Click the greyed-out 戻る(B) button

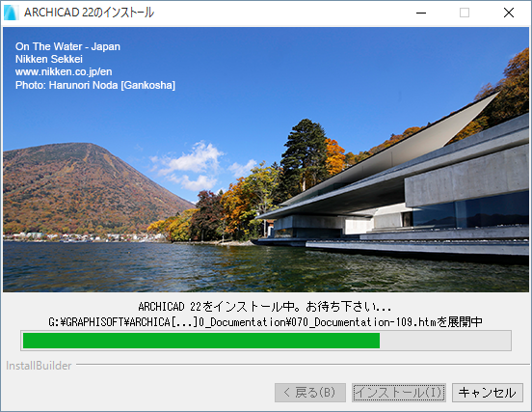point(310,393)
